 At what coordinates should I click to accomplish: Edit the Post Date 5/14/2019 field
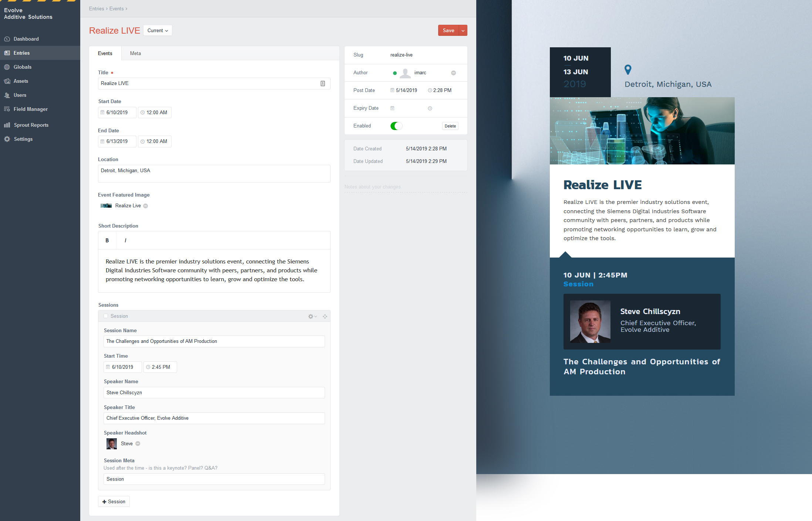(406, 90)
